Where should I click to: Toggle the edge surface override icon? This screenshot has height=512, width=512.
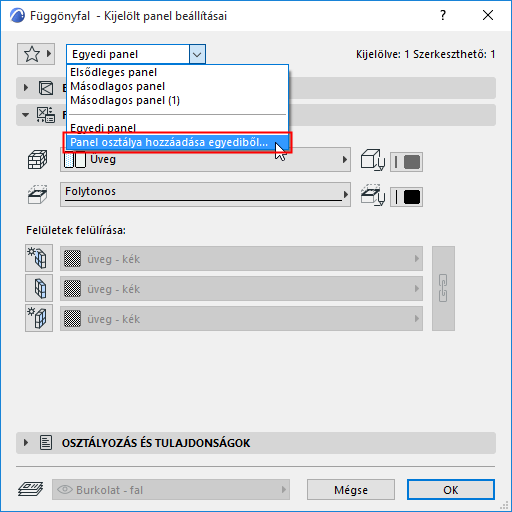tap(39, 288)
